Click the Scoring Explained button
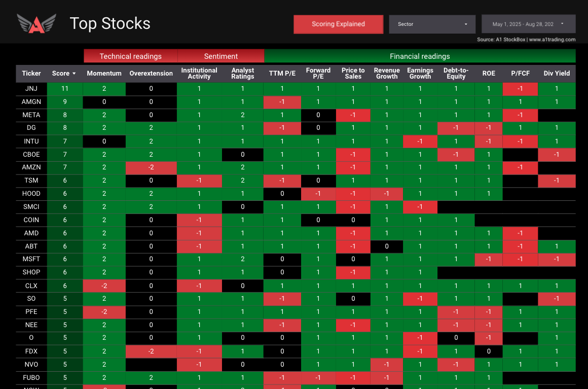Screen dimensions: 588x389 pos(338,24)
